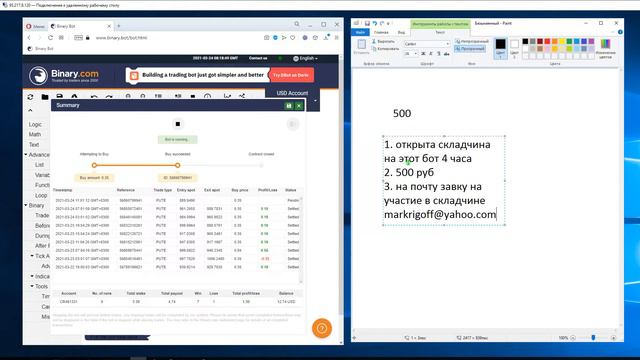Toggle underline text formatting in Paint
The image size is (640, 360).
(x=438, y=53)
